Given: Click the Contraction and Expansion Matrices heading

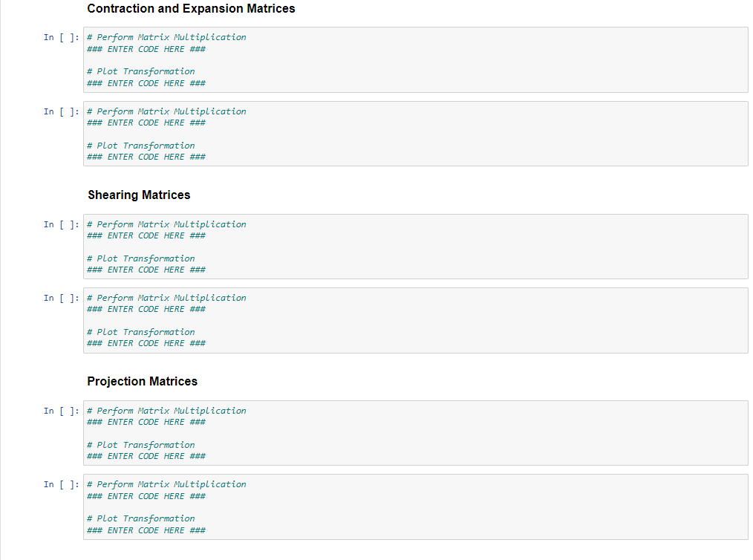Looking at the screenshot, I should (191, 8).
